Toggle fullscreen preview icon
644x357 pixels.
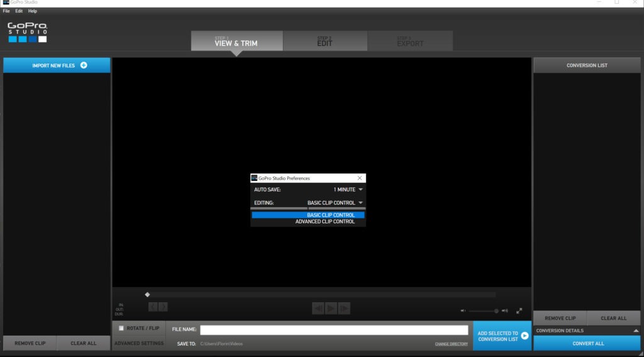pos(519,311)
